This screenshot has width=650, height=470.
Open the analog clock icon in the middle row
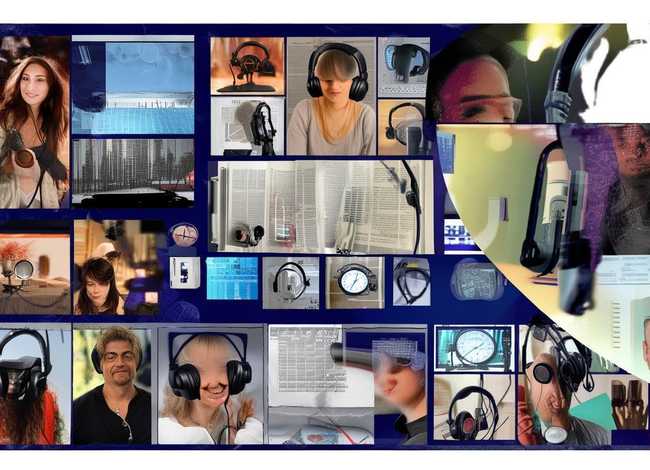(x=354, y=281)
